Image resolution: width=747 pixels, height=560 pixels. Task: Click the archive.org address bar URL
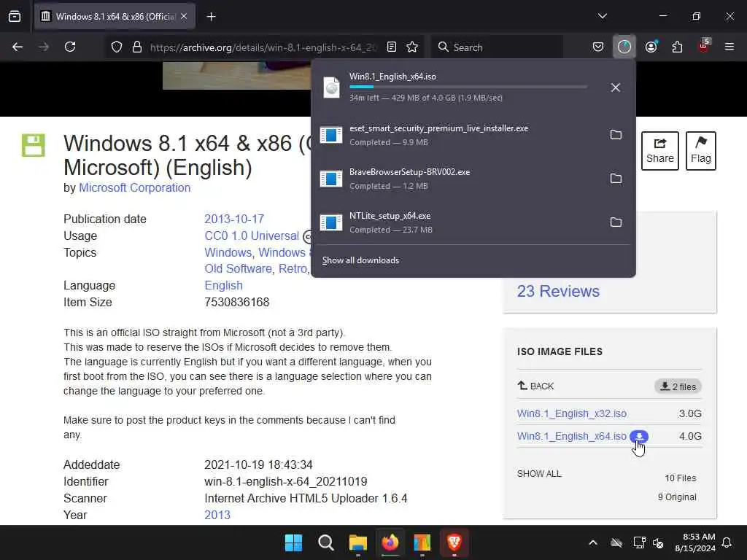263,47
